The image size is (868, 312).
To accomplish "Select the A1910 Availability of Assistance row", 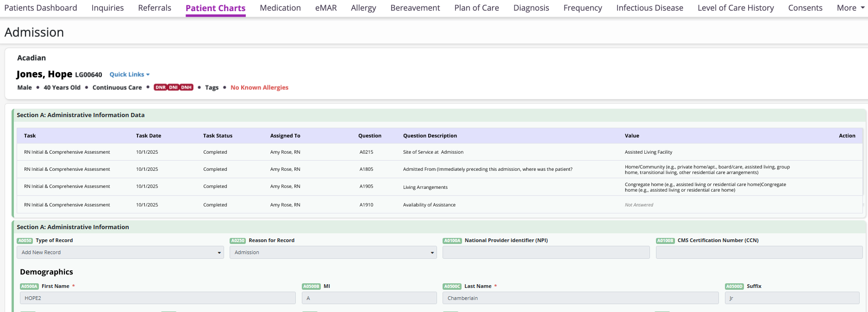I will pyautogui.click(x=429, y=205).
